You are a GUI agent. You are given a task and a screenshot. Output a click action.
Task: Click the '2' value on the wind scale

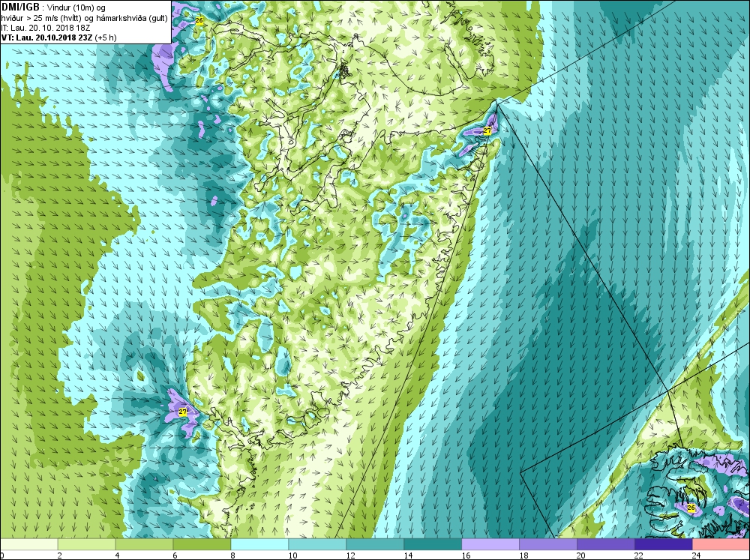coord(59,556)
